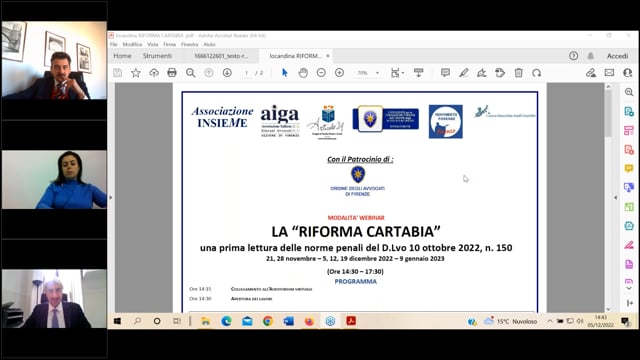Open Microsoft Edge from taskbar
The image size is (640, 360).
[226, 321]
